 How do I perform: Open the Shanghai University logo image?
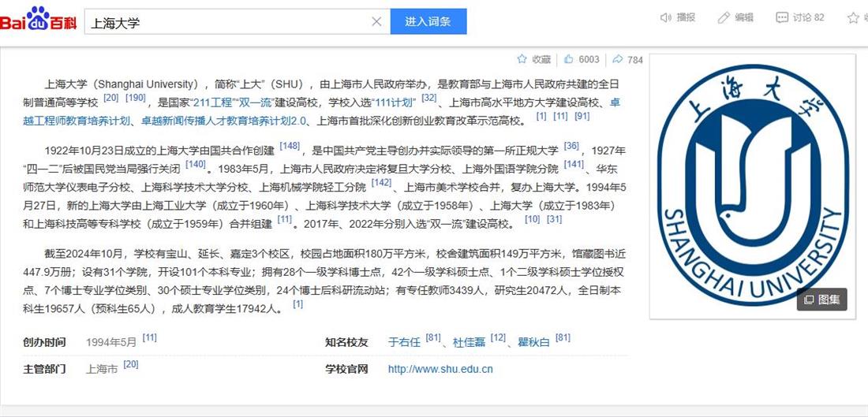(x=752, y=185)
